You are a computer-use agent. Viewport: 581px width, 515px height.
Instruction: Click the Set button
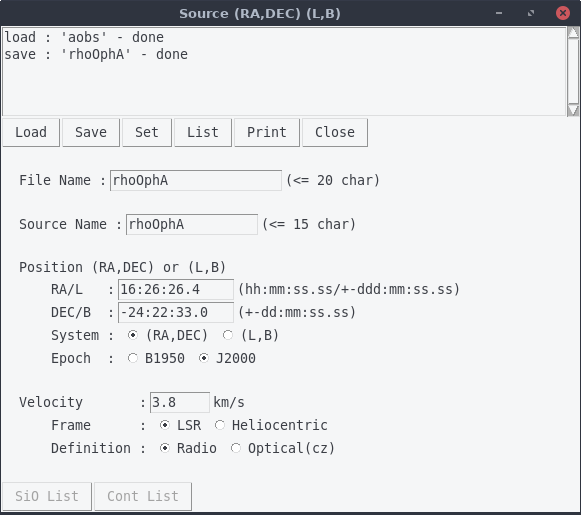pyautogui.click(x=147, y=133)
